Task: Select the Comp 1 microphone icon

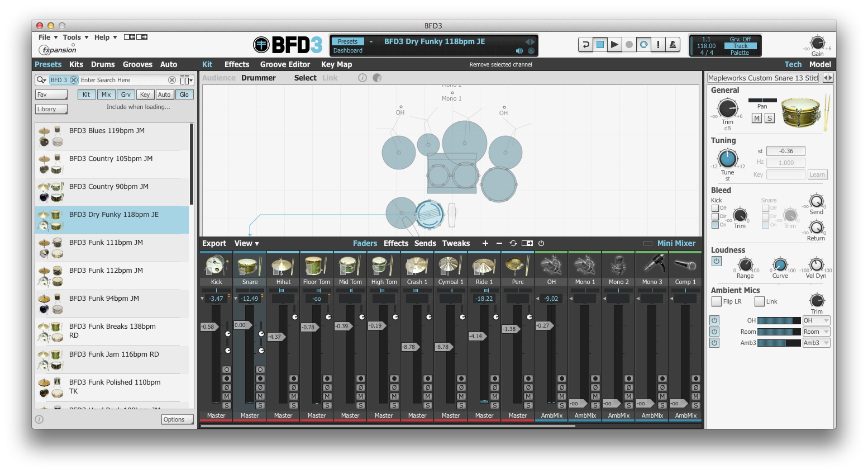Action: (685, 265)
